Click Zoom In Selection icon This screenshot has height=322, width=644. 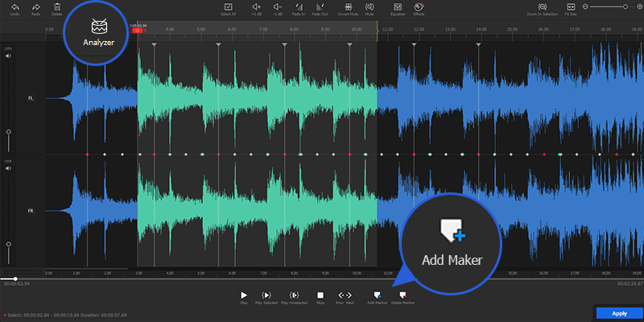pos(543,6)
